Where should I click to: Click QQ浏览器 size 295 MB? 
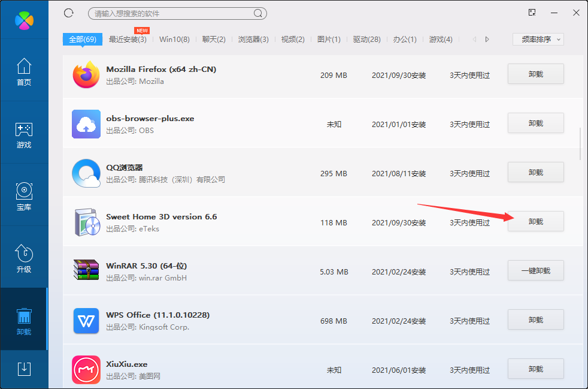coord(334,174)
